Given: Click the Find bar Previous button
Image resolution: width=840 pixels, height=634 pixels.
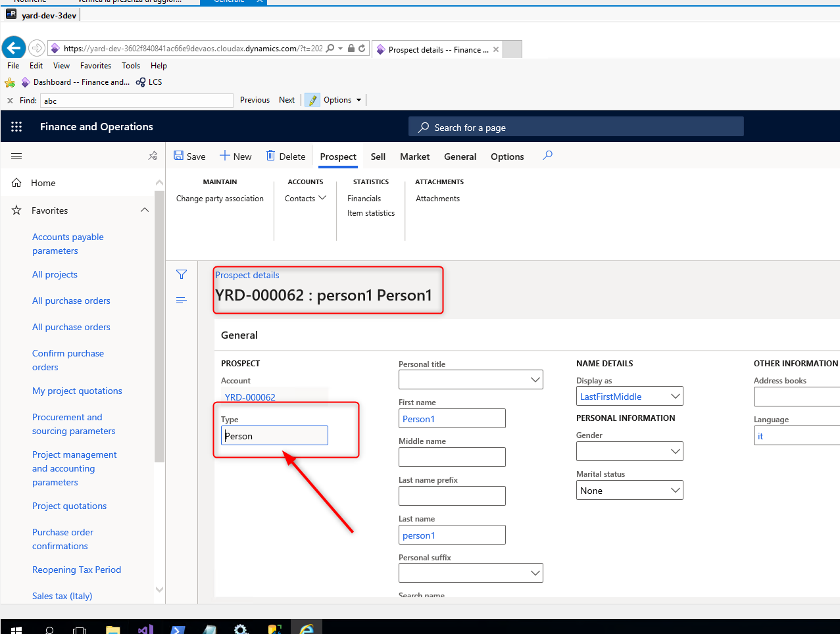Looking at the screenshot, I should click(255, 100).
